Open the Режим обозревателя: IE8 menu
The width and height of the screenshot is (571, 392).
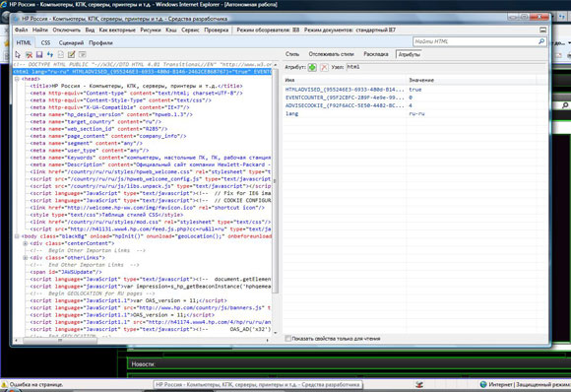[268, 30]
